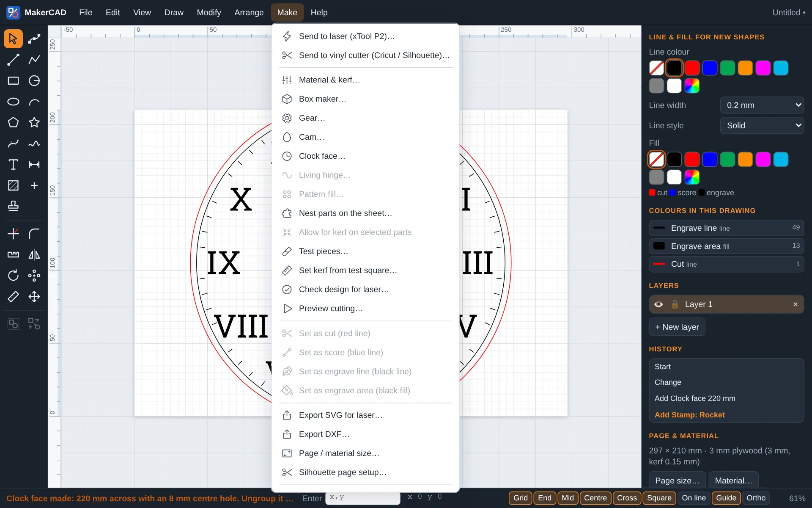This screenshot has height=508, width=812.
Task: Select the move tool
Action: (x=34, y=297)
